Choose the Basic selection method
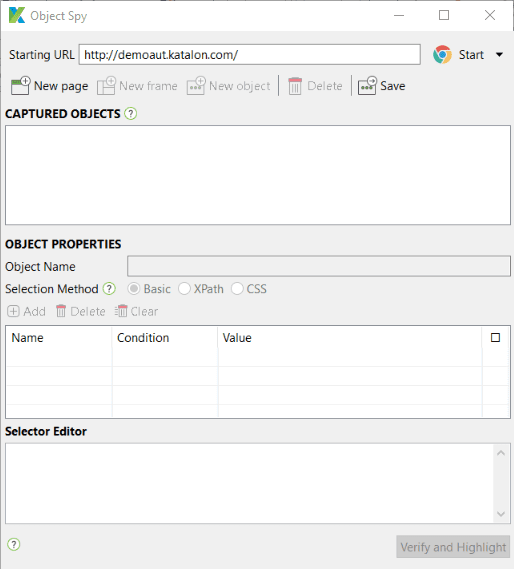Image resolution: width=514 pixels, height=569 pixels. click(x=134, y=289)
